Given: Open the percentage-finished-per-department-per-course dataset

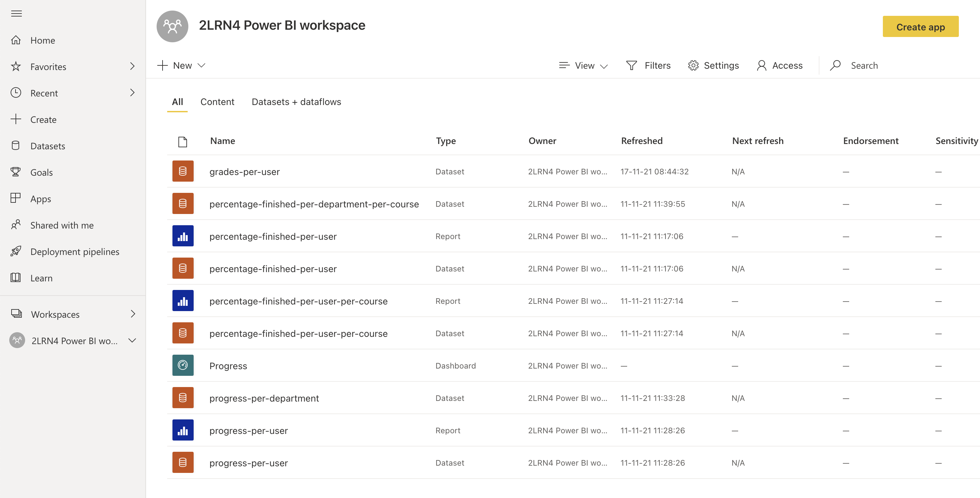Looking at the screenshot, I should point(314,204).
